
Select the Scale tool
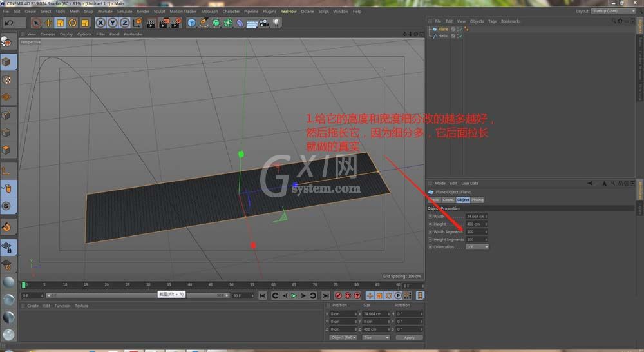(61, 23)
